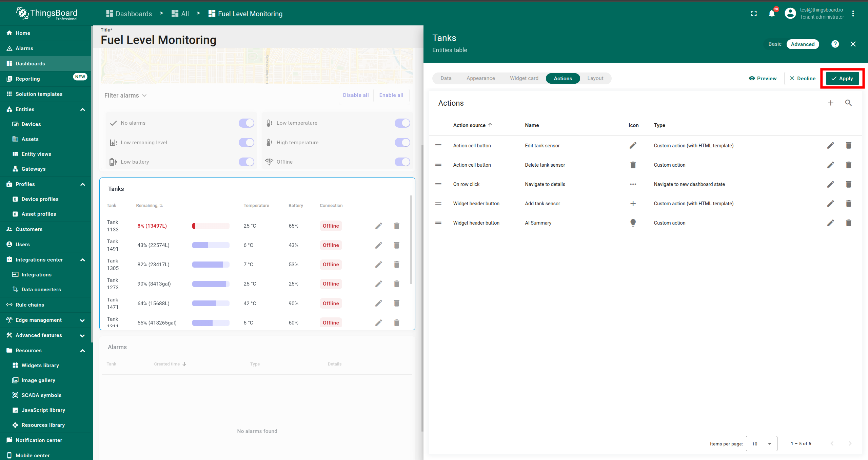This screenshot has width=868, height=460.
Task: Click drag handle of 'Navigate to details'
Action: (x=438, y=184)
